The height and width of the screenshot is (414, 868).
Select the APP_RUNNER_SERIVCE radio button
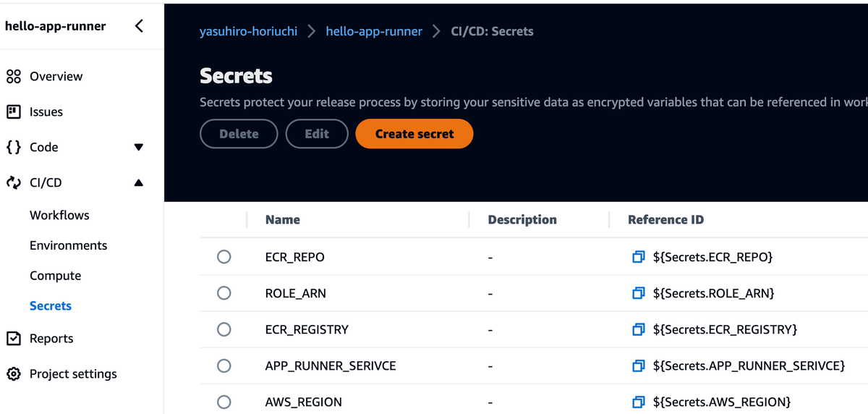(224, 366)
